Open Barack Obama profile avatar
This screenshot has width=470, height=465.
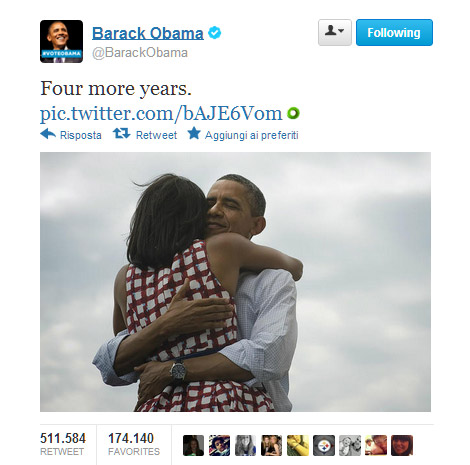(x=61, y=41)
